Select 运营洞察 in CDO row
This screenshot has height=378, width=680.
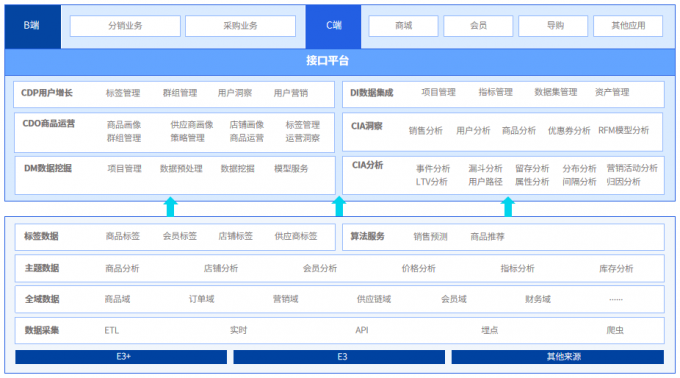(x=303, y=138)
